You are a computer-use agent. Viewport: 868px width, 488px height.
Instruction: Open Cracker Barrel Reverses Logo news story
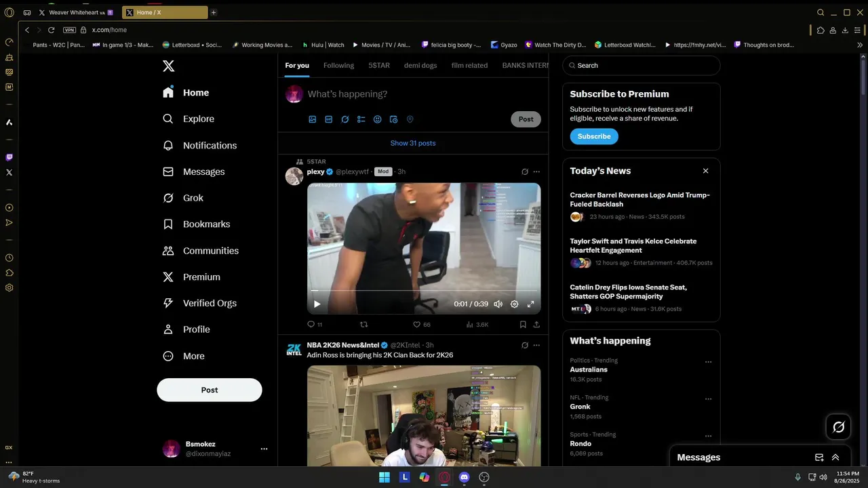[641, 206]
